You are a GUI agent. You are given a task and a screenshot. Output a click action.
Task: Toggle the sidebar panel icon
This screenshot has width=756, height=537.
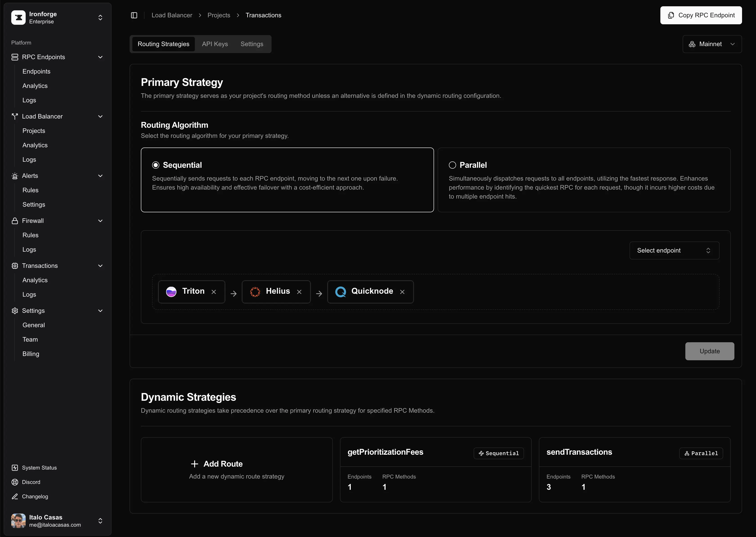tap(134, 15)
